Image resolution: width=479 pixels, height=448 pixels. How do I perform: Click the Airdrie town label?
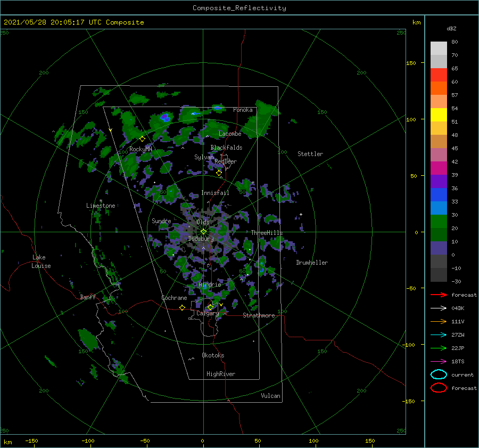[x=210, y=284]
